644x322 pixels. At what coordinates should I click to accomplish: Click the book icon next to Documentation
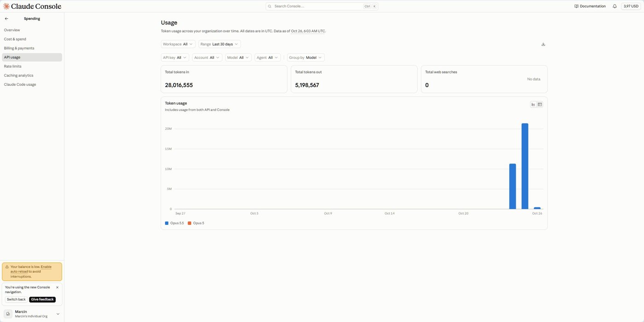pos(576,6)
